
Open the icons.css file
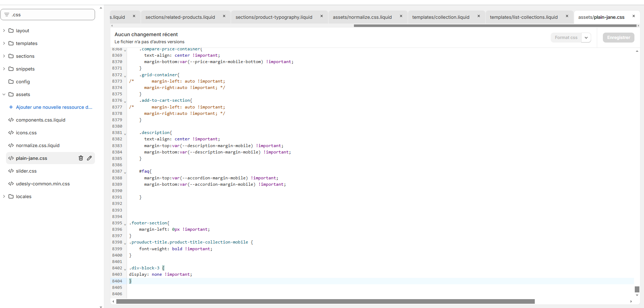(26, 133)
